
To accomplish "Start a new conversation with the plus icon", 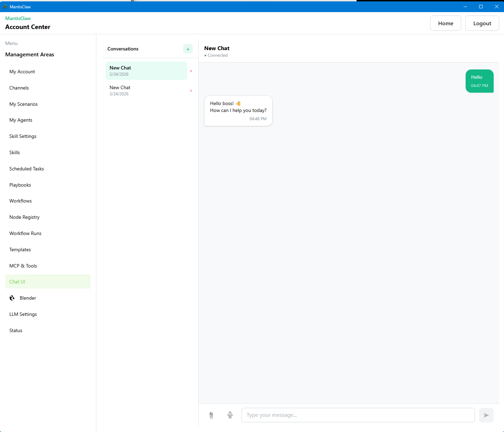I will click(x=188, y=49).
